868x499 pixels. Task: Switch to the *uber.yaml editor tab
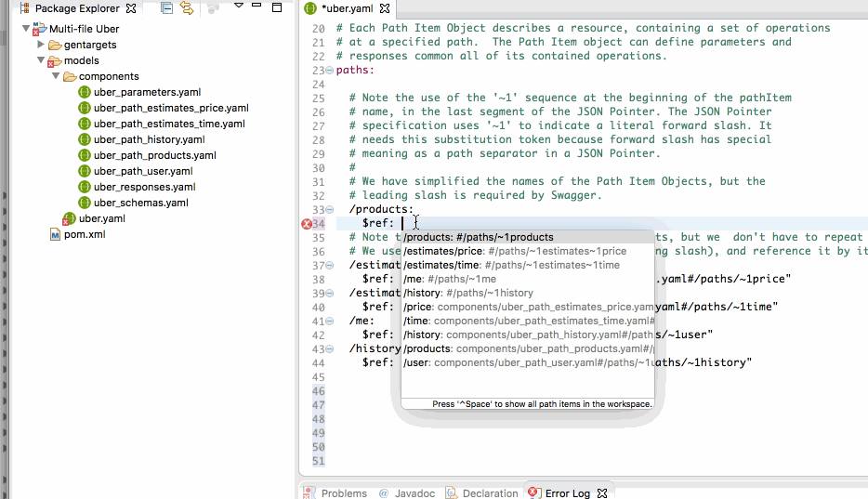(x=347, y=8)
